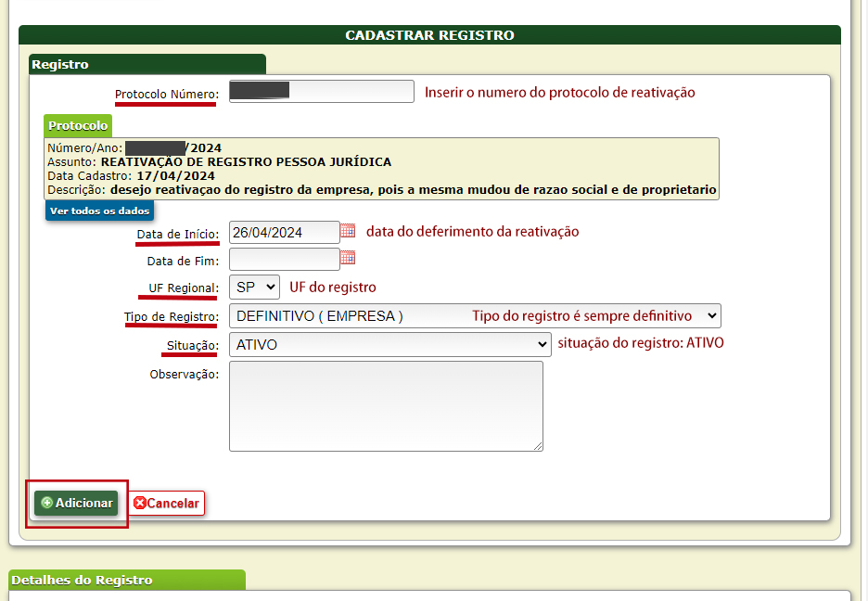Select the green Protocolo tab
868x601 pixels.
[78, 125]
